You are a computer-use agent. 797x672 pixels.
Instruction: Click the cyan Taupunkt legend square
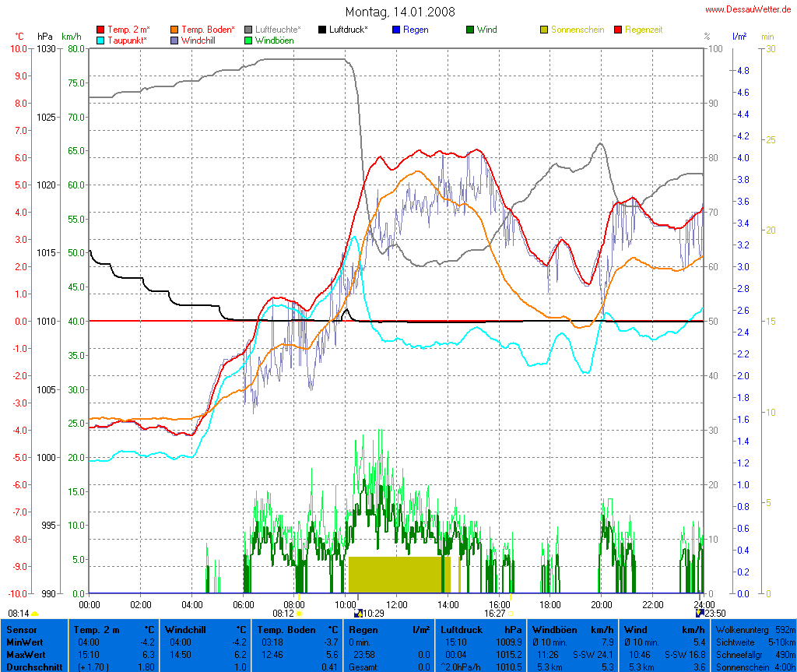[100, 40]
